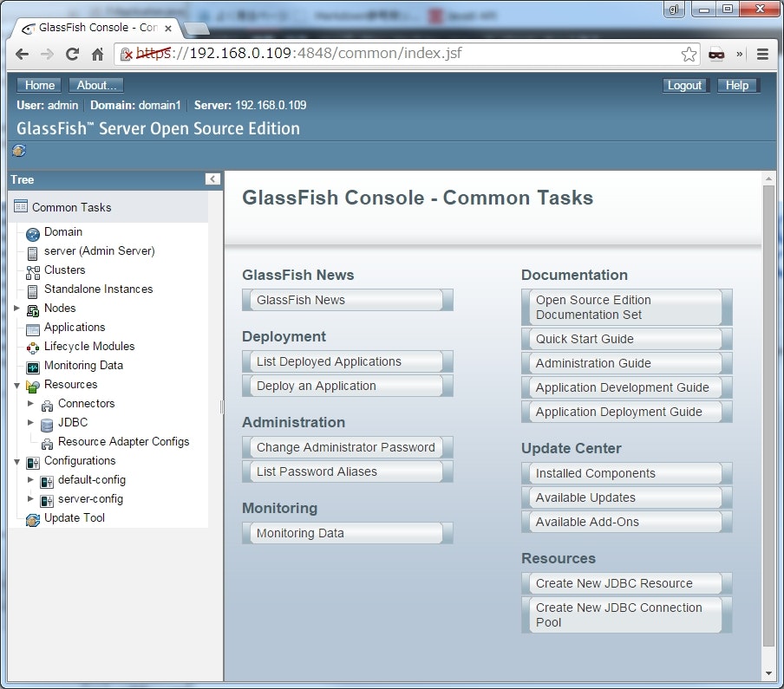Click Create New JDBC Connection Pool
This screenshot has width=784, height=689.
point(626,615)
